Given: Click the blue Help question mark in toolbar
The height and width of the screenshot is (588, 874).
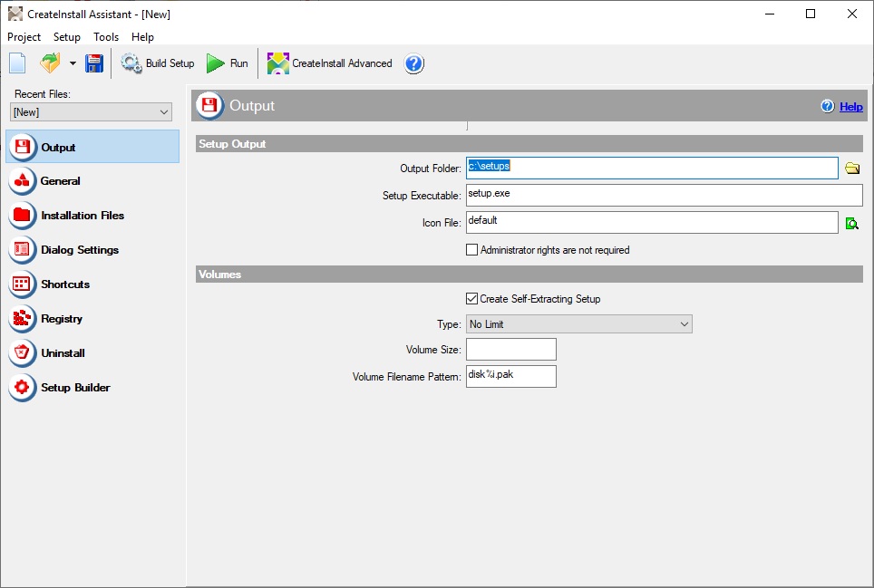Looking at the screenshot, I should pyautogui.click(x=413, y=63).
